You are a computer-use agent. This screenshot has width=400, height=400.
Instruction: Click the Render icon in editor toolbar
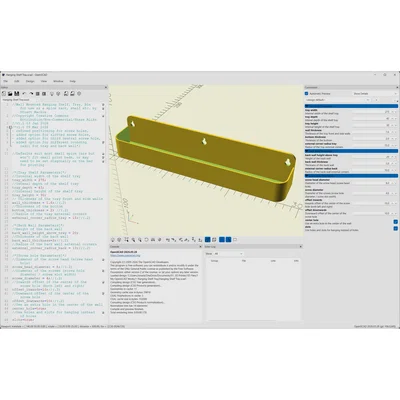point(58,94)
